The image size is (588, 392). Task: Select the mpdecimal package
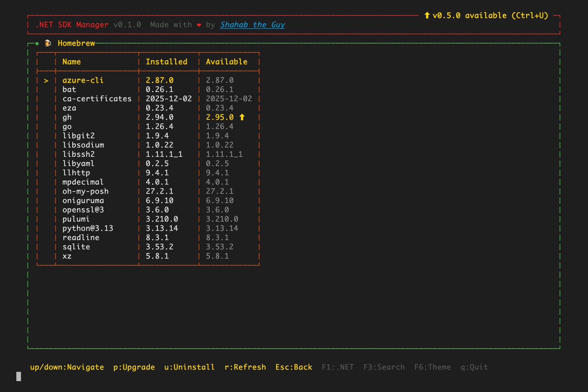[x=83, y=182]
